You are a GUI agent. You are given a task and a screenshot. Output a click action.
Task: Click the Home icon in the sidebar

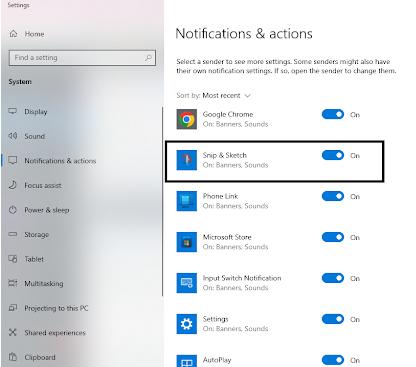(13, 34)
